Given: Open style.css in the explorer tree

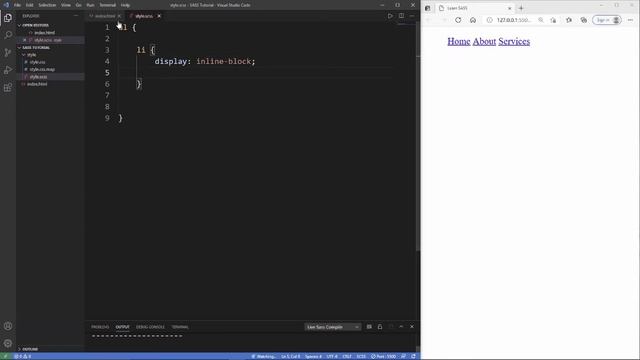Looking at the screenshot, I should (x=37, y=62).
